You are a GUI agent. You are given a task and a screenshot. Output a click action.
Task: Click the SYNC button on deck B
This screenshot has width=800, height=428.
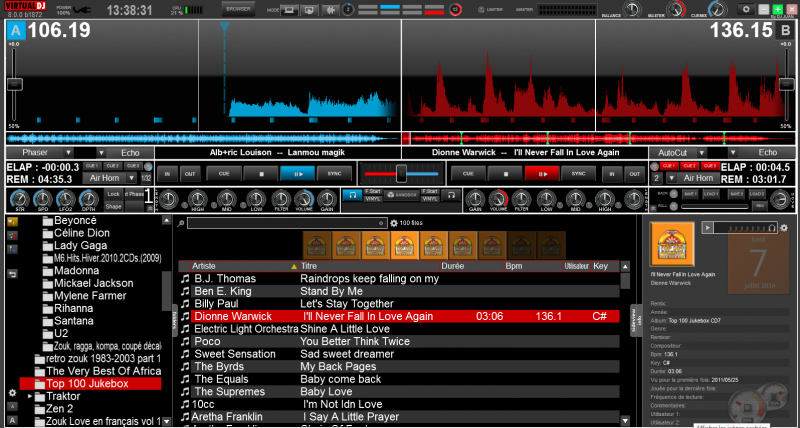click(577, 172)
